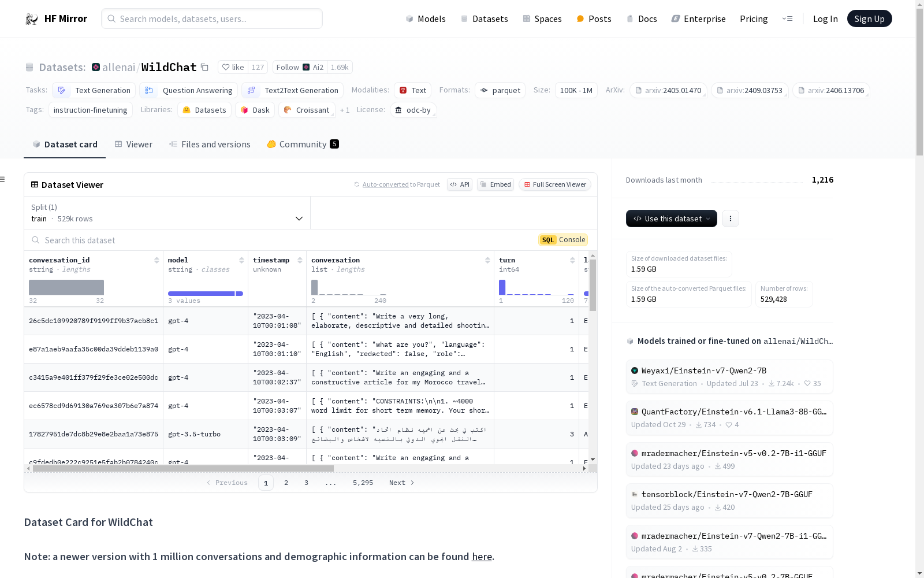Click Log In

825,18
